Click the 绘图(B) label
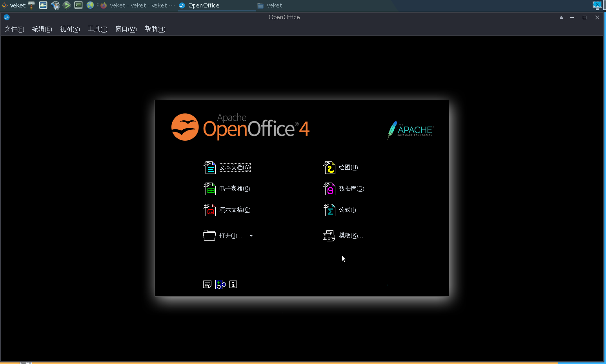The width and height of the screenshot is (606, 364). click(x=348, y=168)
